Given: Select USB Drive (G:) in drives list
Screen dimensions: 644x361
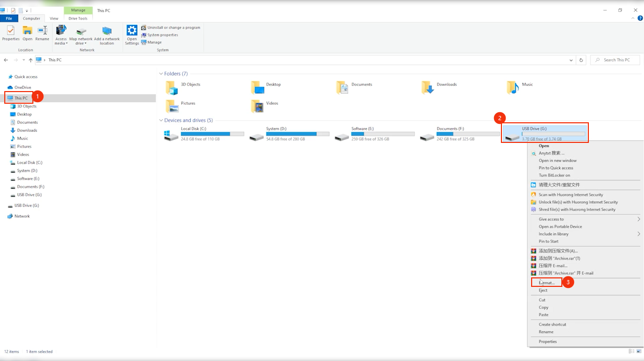Looking at the screenshot, I should pos(545,133).
